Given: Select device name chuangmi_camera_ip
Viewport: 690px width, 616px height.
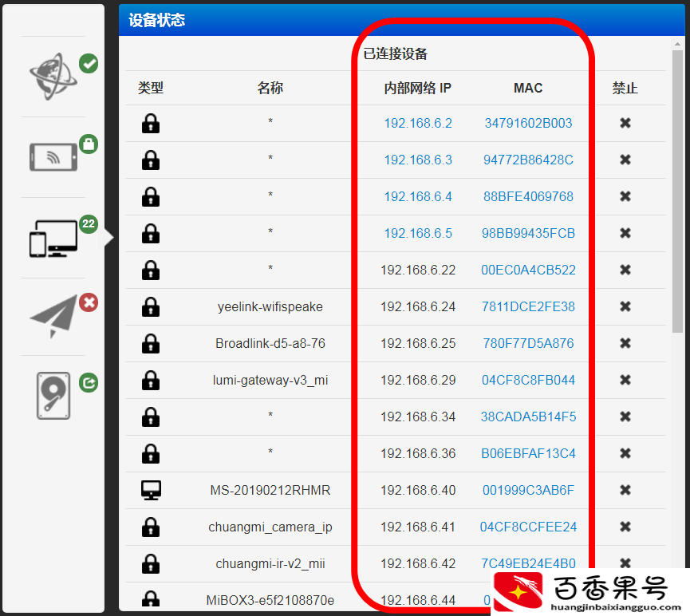Looking at the screenshot, I should [x=270, y=527].
